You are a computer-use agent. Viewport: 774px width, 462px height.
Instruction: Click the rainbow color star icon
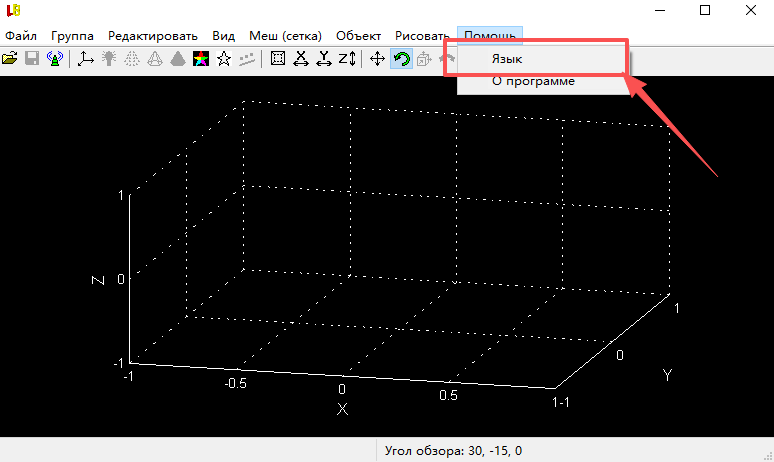pos(200,59)
